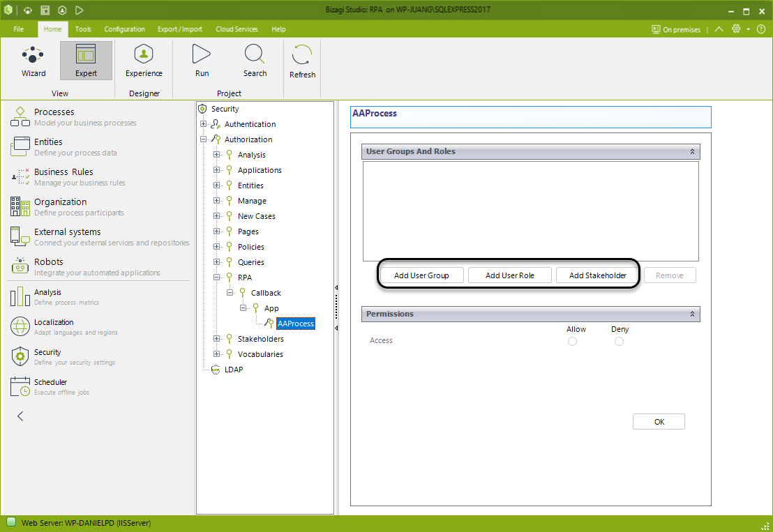Refresh the project
Image resolution: width=773 pixels, height=532 pixels.
click(302, 62)
